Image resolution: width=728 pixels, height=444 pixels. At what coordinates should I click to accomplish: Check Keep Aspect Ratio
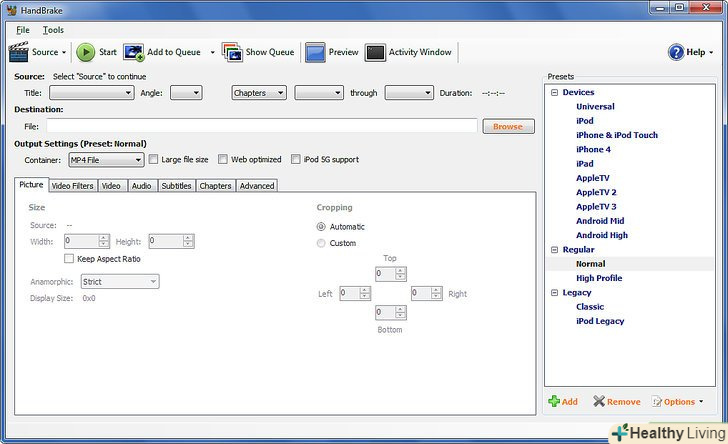[x=69, y=259]
